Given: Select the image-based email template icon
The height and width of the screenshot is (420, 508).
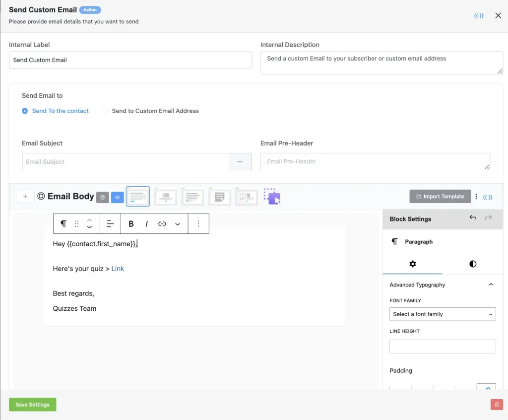Looking at the screenshot, I should click(x=165, y=196).
